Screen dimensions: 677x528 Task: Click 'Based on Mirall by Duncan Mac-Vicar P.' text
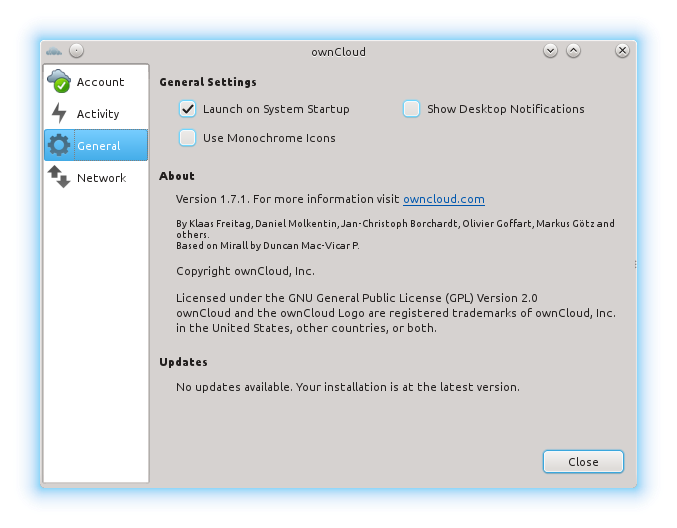(x=268, y=246)
